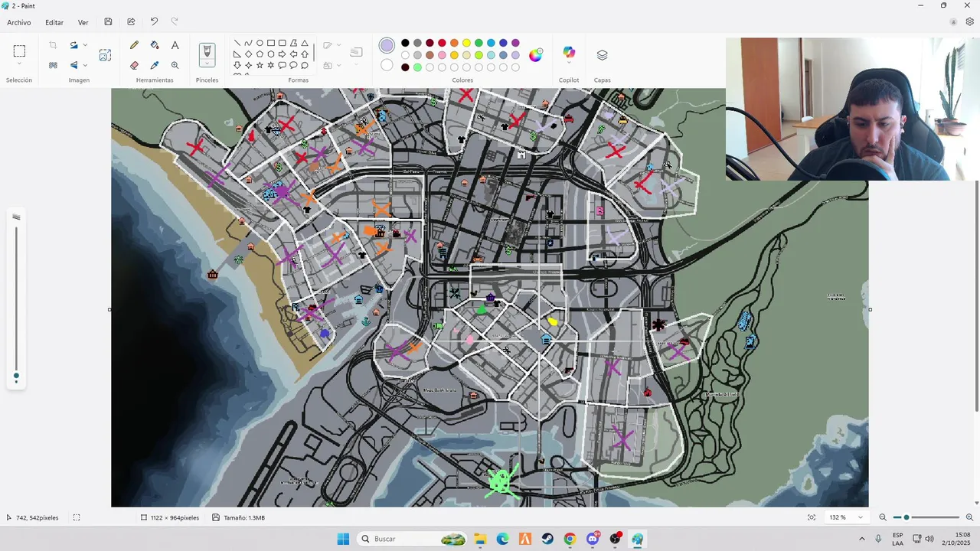Click the Fit to window icon
This screenshot has height=551, width=980.
click(x=812, y=517)
